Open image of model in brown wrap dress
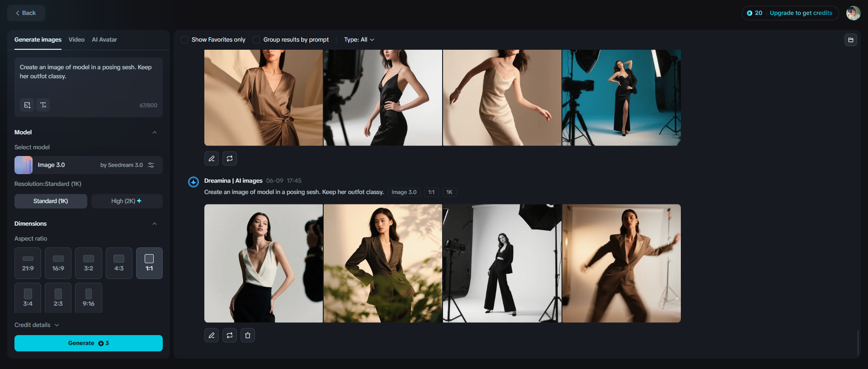The width and height of the screenshot is (868, 369). pos(264,98)
